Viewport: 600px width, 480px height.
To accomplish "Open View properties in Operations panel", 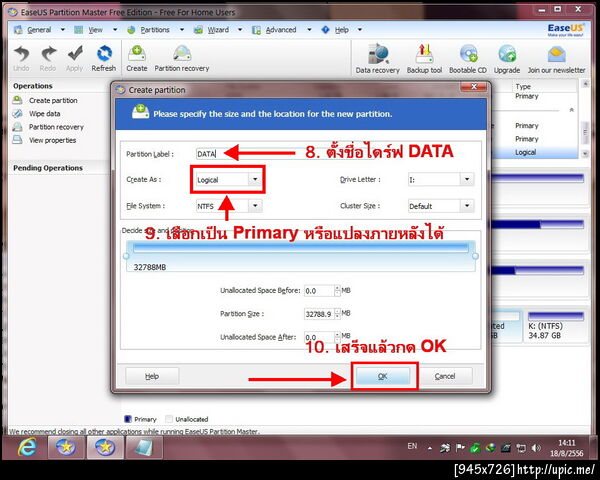I will coord(52,140).
